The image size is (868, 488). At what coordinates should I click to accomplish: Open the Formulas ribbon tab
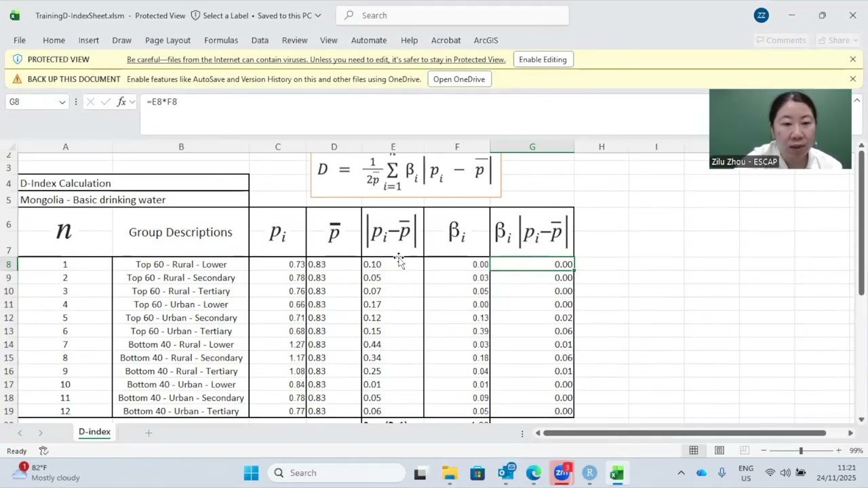click(221, 41)
